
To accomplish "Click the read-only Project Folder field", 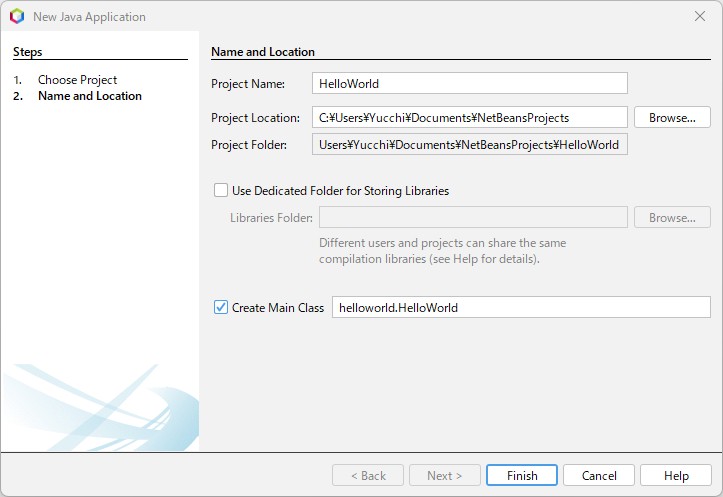I will pyautogui.click(x=469, y=145).
